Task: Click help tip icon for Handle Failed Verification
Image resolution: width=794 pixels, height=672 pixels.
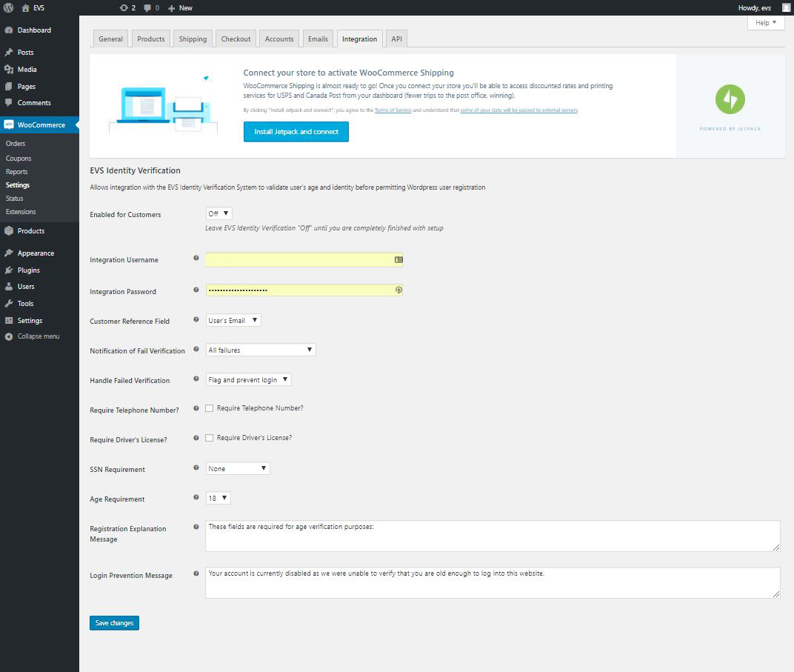Action: point(196,379)
